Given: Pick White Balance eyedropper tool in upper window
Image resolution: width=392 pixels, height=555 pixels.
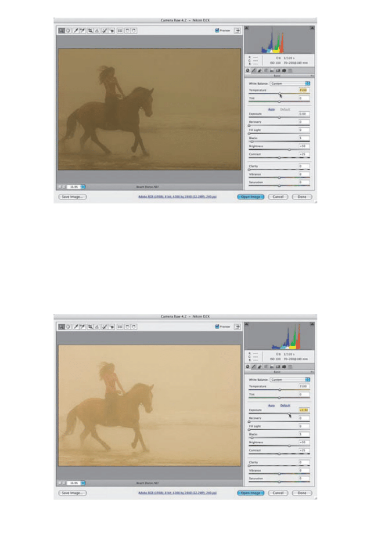Looking at the screenshot, I should click(76, 31).
